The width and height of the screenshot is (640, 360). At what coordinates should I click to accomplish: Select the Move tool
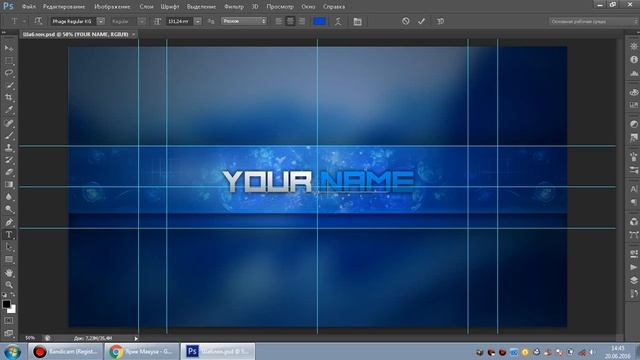tap(9, 49)
